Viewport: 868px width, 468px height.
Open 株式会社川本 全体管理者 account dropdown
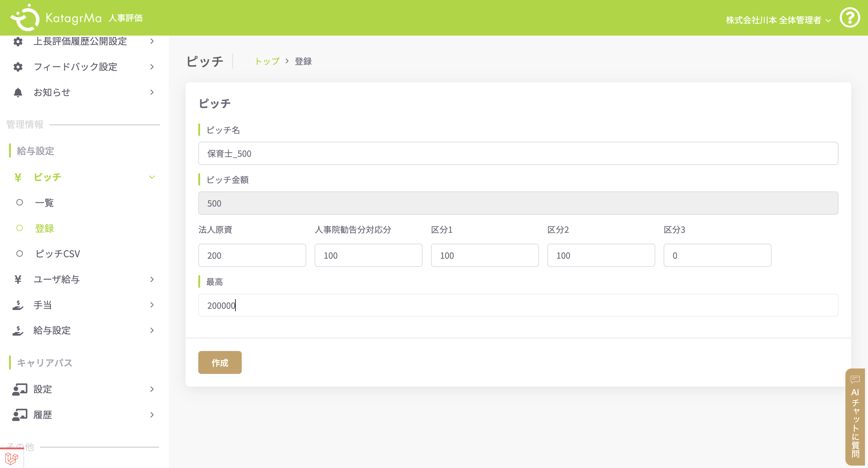(778, 20)
